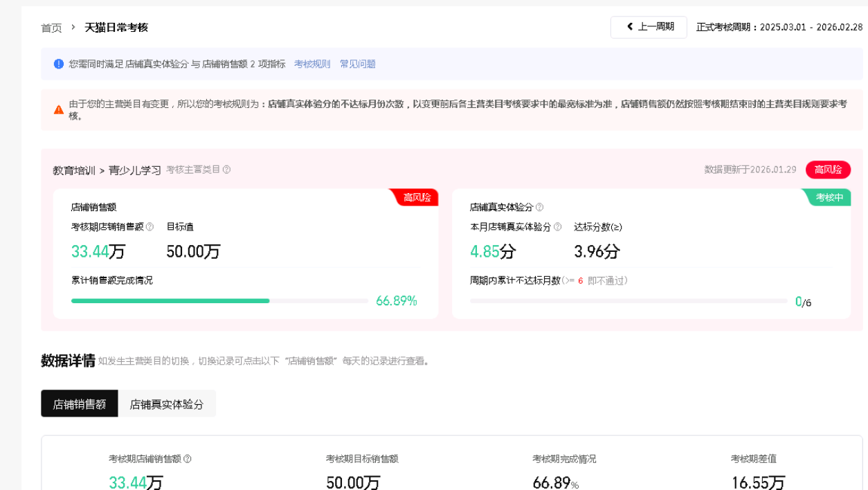Switch to the 店铺真实体验分 tab
868x490 pixels.
[167, 404]
